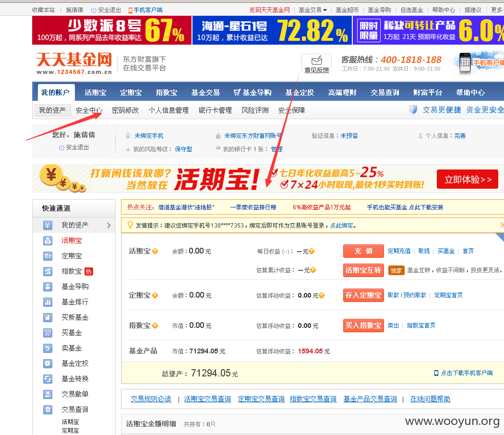Open the 活期宝 main navigation tab

pos(96,93)
